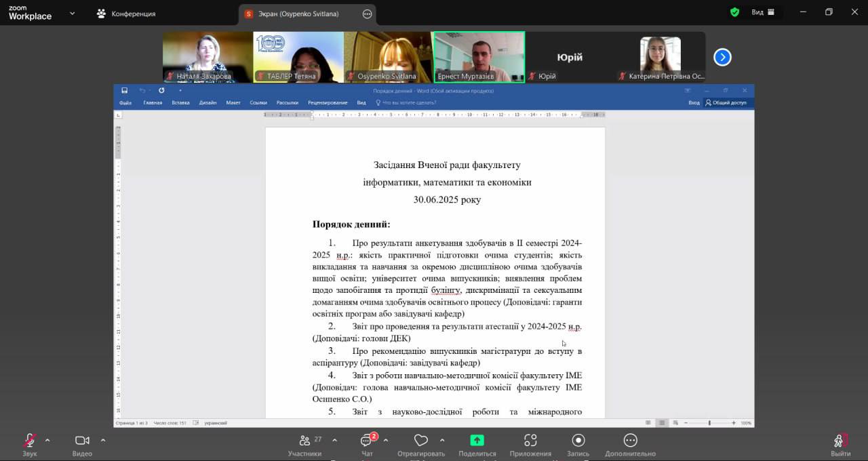Image resolution: width=868 pixels, height=461 pixels.
Task: Show next participants with blue arrow
Action: (722, 58)
